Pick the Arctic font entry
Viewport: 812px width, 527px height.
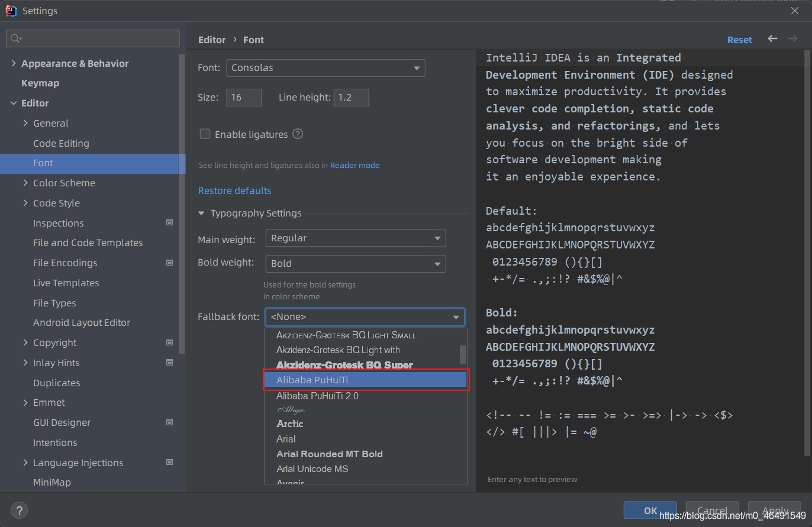pos(366,423)
